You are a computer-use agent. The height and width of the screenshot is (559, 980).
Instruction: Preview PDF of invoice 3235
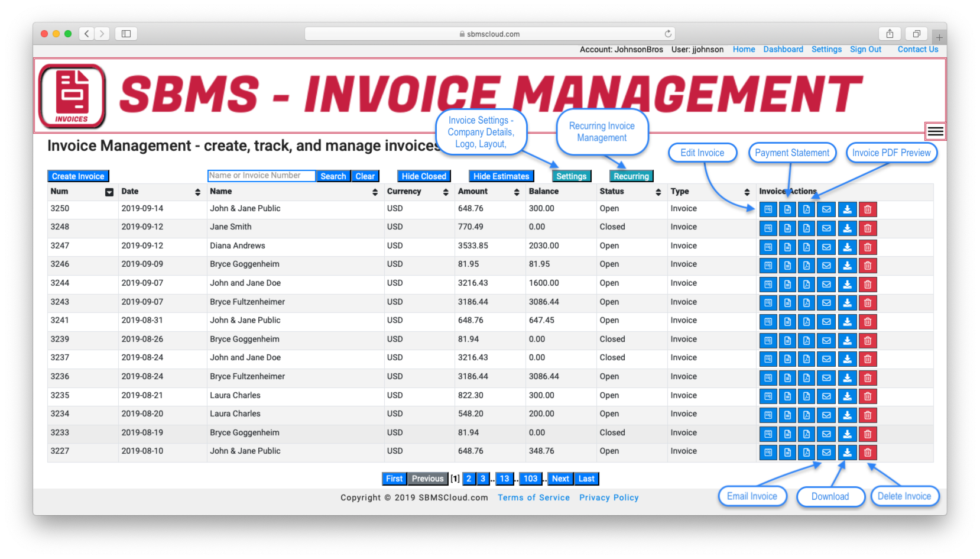point(806,396)
